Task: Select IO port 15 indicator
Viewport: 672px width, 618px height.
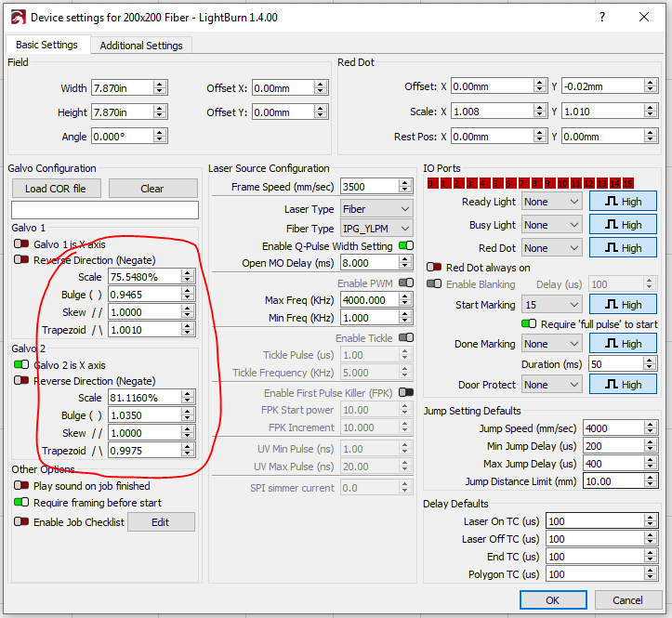Action: [x=627, y=183]
